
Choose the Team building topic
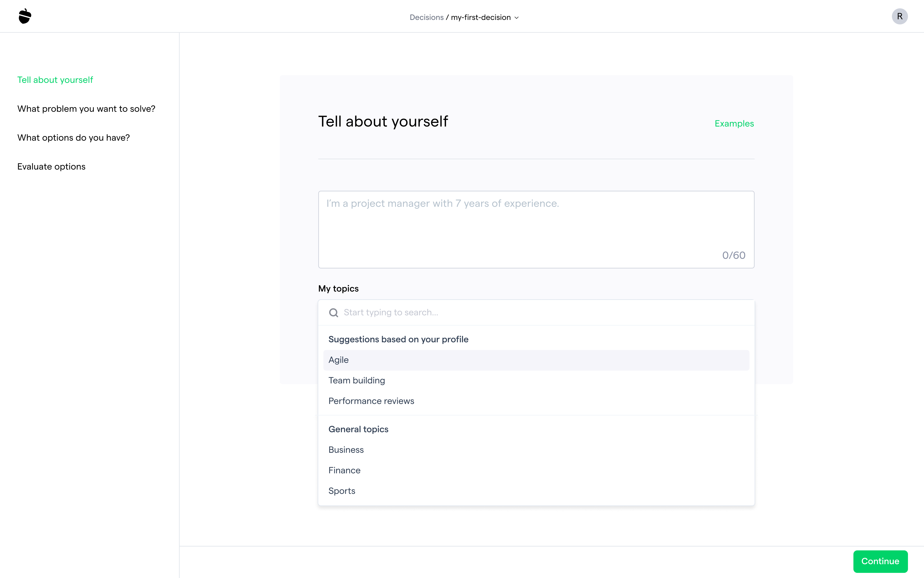[536, 380]
